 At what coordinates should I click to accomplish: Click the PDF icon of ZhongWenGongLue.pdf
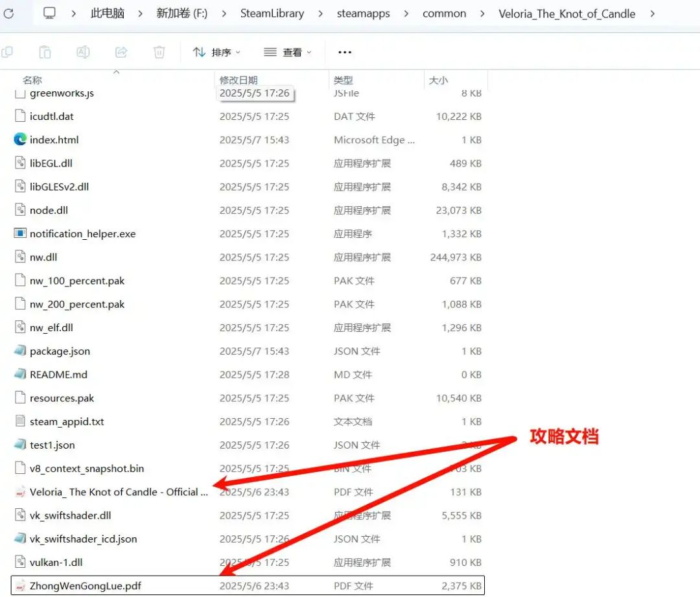coord(20,585)
